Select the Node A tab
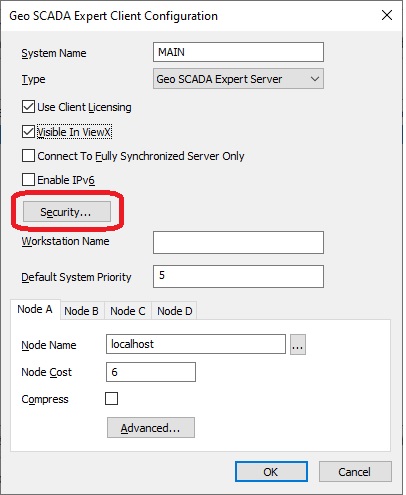 point(35,309)
